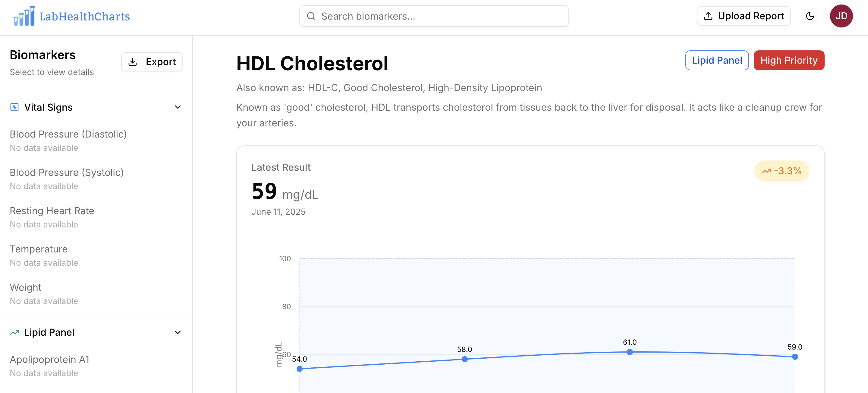This screenshot has height=393, width=868.
Task: Select the Resting Heart Rate biomarker
Action: (x=52, y=211)
